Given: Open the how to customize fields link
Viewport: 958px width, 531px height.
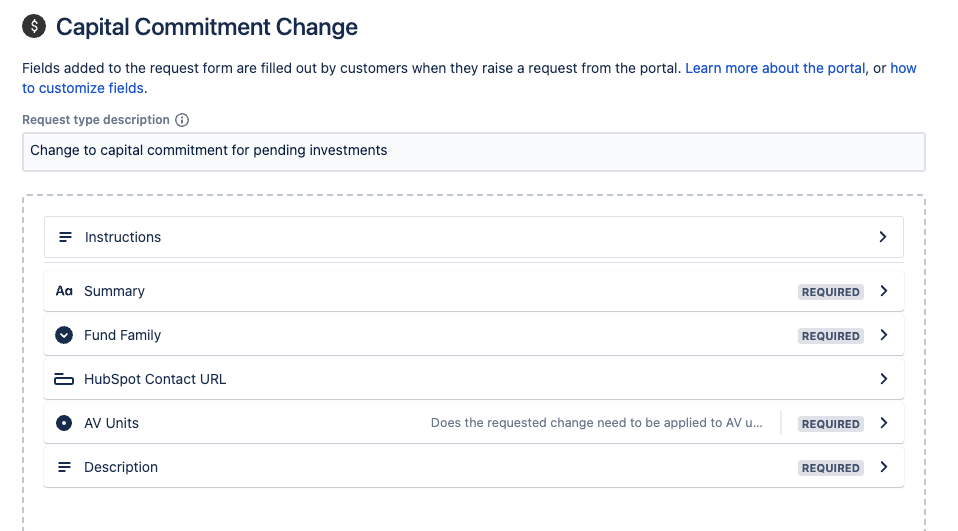Looking at the screenshot, I should tap(902, 69).
